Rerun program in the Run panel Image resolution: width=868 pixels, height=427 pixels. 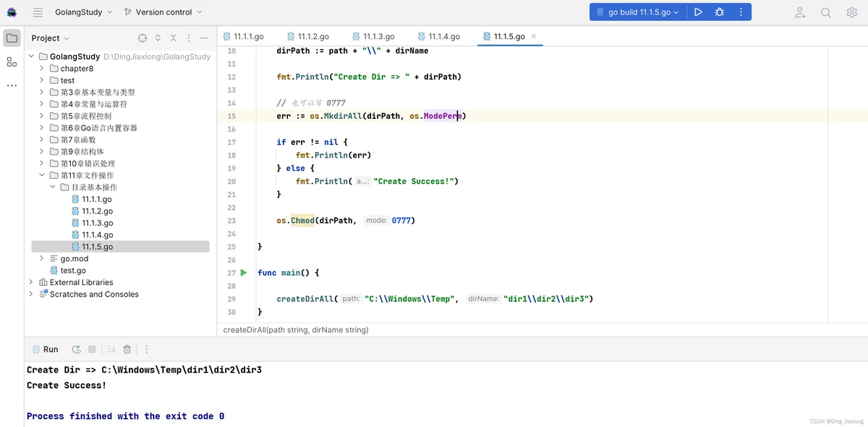[76, 349]
